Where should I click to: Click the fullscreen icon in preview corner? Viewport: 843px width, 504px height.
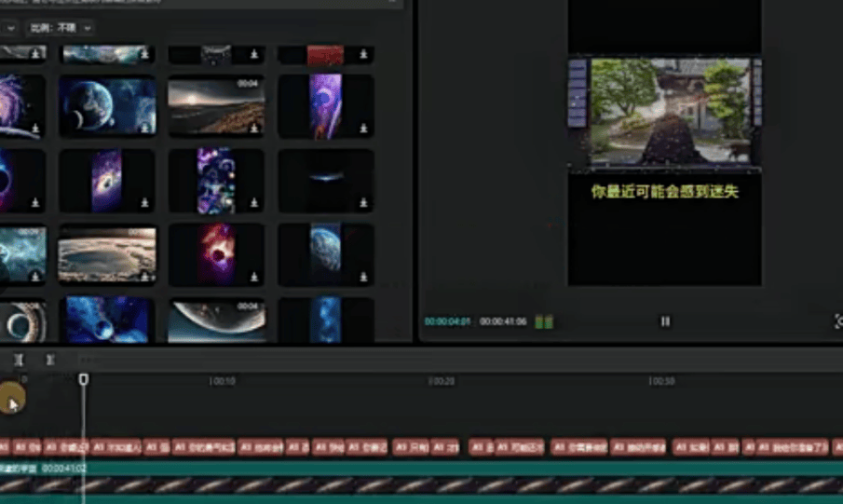pos(837,321)
